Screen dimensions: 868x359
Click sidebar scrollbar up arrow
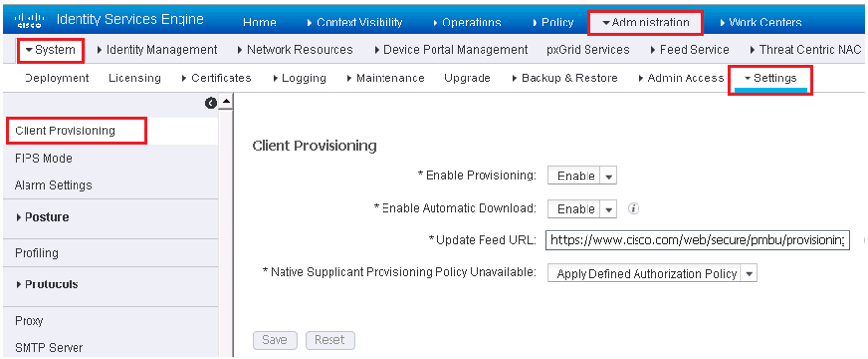tap(227, 103)
